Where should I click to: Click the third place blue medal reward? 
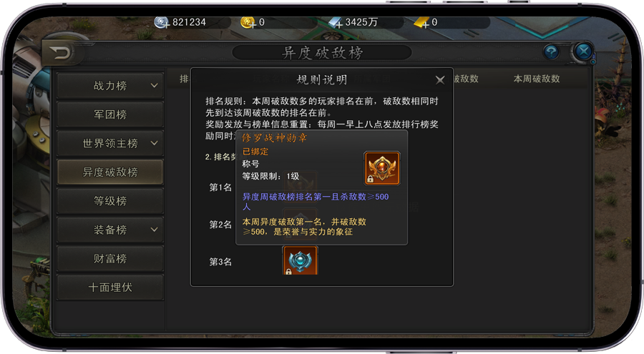pos(301,260)
